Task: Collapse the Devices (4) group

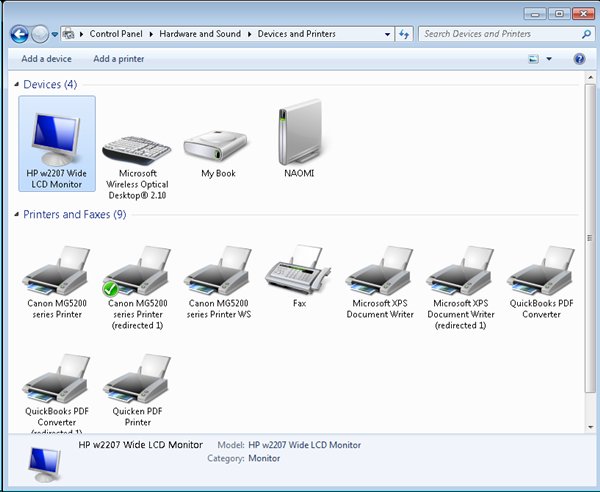Action: point(15,85)
